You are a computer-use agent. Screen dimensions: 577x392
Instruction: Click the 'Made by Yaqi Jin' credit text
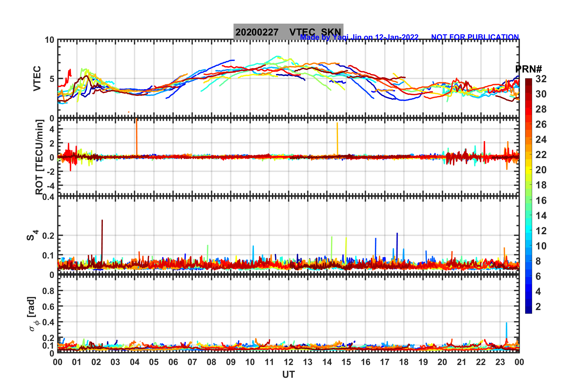point(359,37)
